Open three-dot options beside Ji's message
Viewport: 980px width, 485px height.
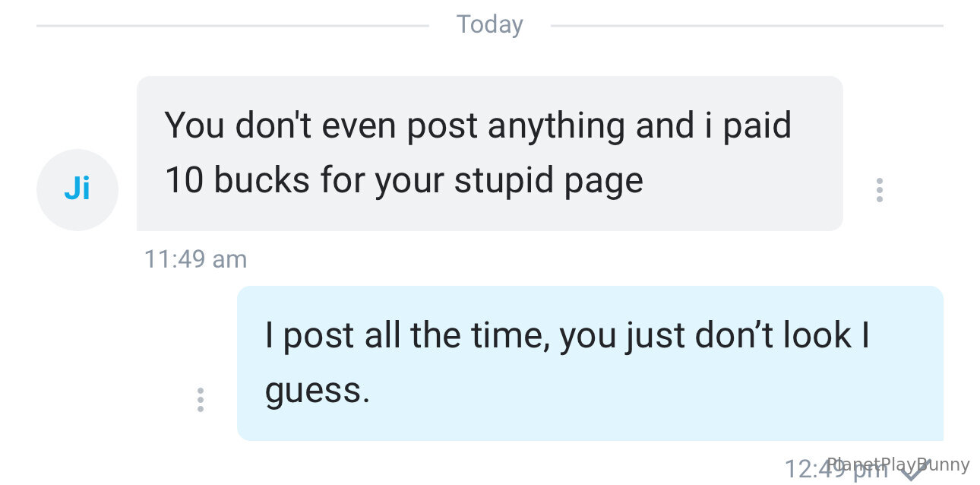click(879, 189)
